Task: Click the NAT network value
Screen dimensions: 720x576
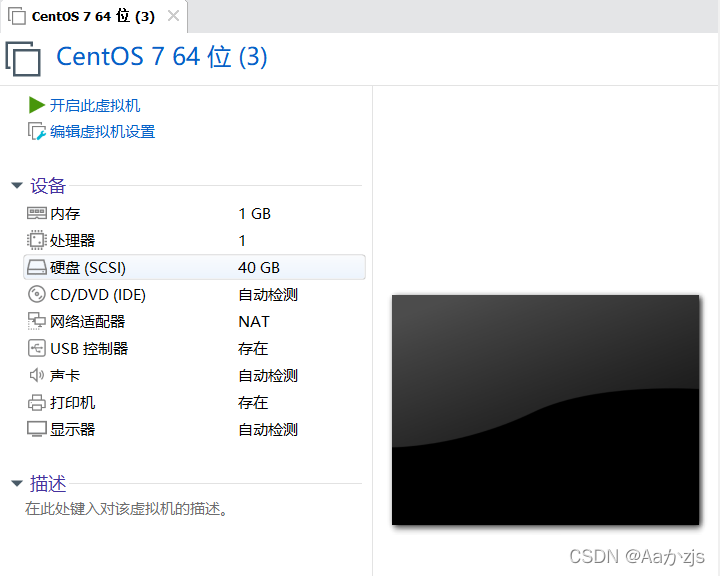Action: [x=254, y=322]
